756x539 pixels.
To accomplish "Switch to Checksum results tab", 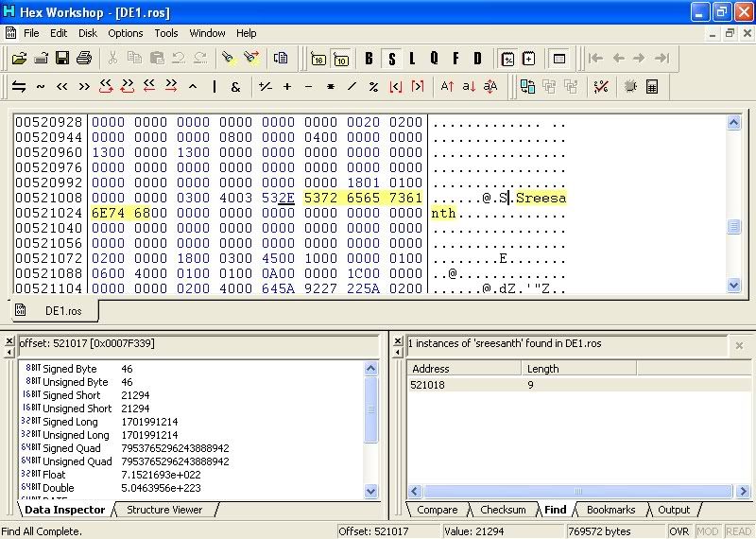I will pos(503,510).
